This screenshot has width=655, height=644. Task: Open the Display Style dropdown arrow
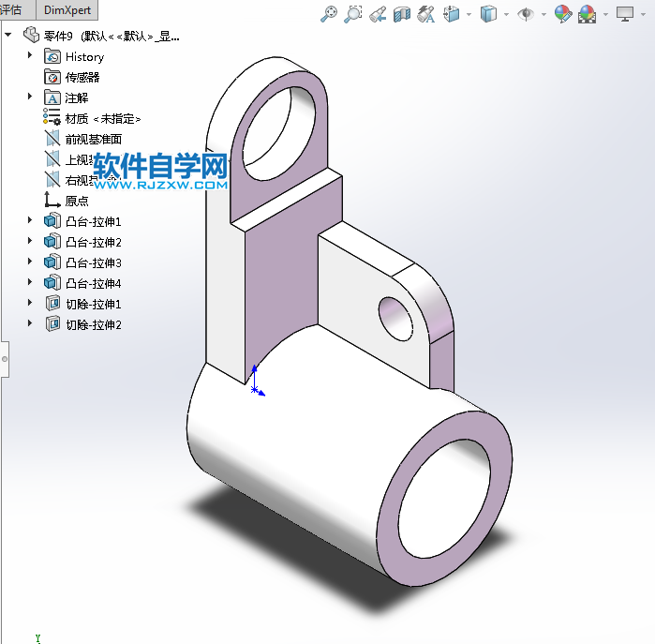506,15
